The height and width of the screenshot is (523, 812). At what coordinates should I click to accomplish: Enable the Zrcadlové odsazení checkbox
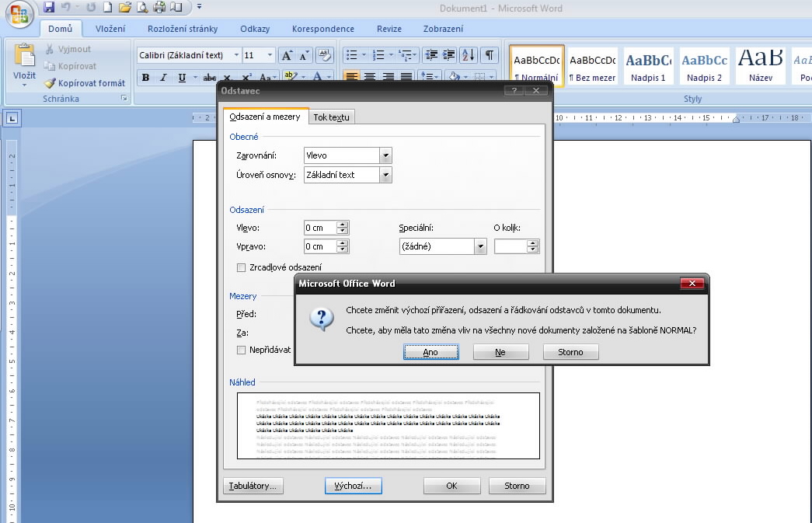[x=241, y=267]
